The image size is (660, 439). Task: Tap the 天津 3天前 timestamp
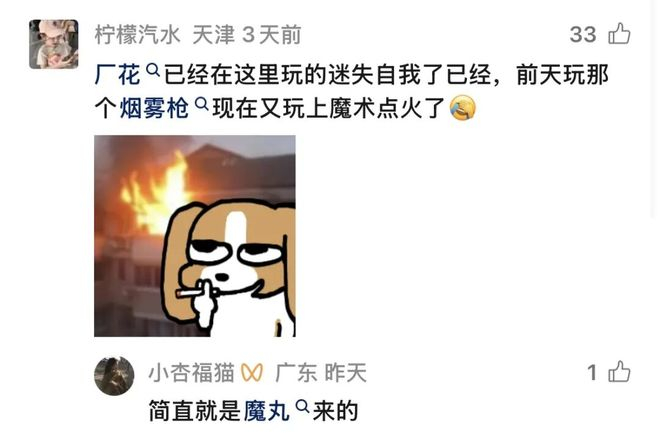247,35
